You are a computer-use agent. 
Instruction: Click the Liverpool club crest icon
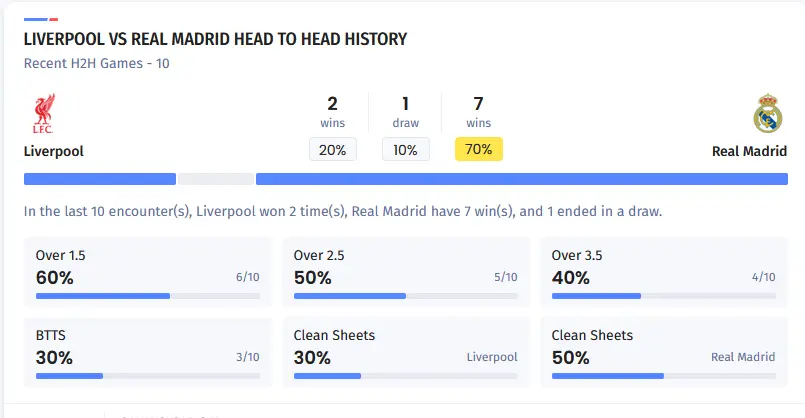pos(43,114)
